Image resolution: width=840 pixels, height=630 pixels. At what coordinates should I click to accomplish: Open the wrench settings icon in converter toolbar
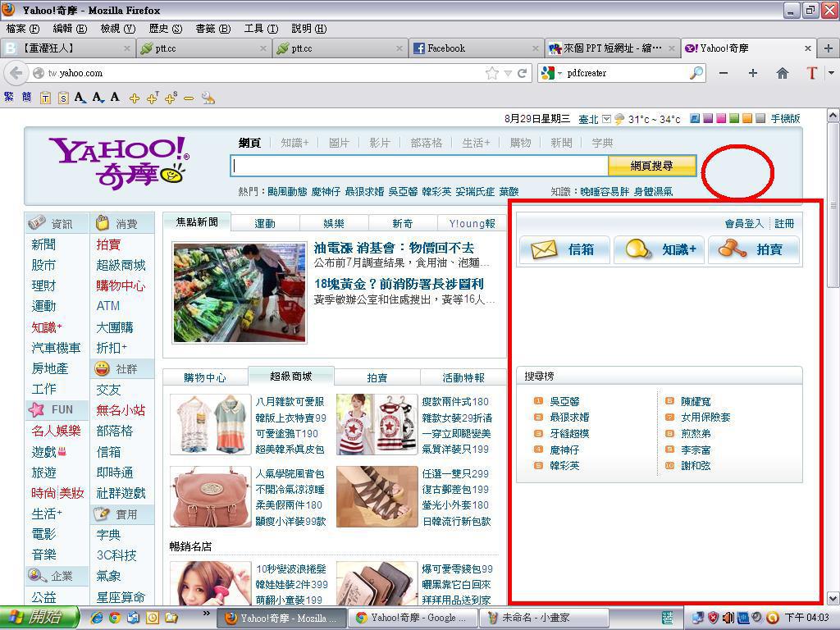[x=208, y=98]
